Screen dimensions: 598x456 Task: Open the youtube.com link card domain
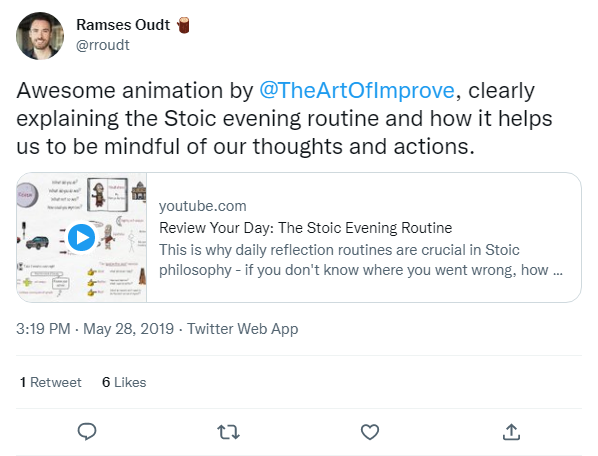click(203, 206)
